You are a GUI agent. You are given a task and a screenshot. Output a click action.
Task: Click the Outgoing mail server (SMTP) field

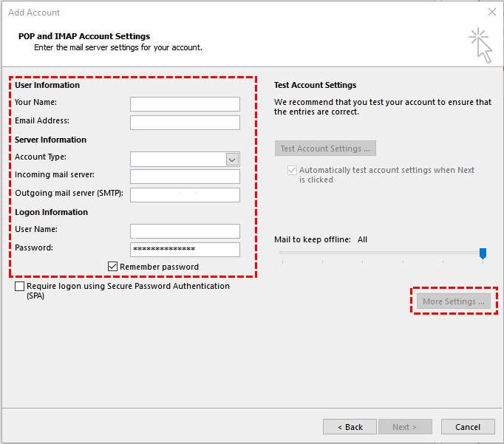(185, 195)
